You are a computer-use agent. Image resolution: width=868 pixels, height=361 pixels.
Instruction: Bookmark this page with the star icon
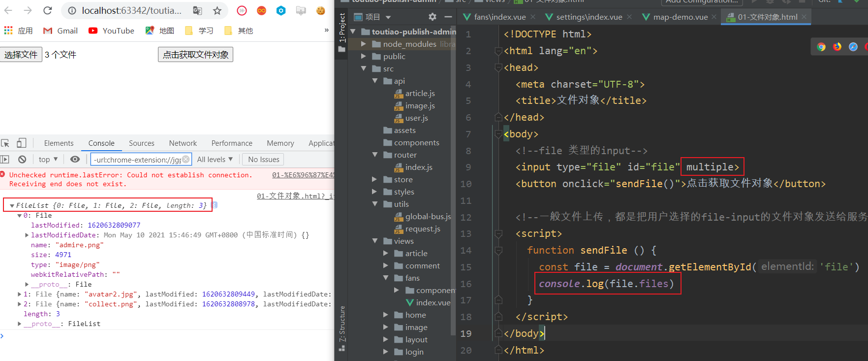(217, 10)
